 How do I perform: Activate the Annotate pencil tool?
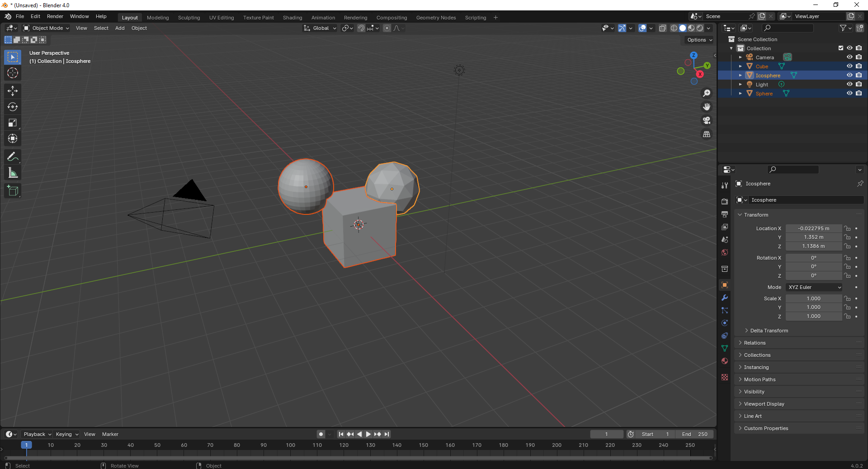coord(13,157)
